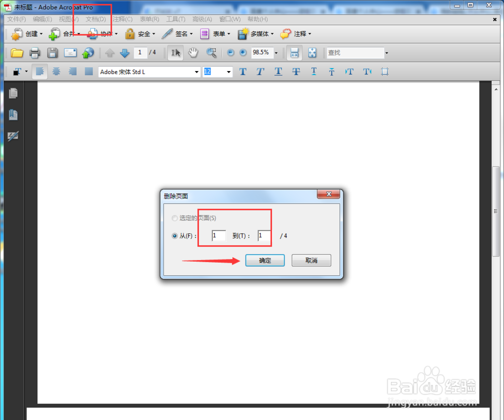
Task: Click the open file folder icon
Action: click(x=17, y=53)
